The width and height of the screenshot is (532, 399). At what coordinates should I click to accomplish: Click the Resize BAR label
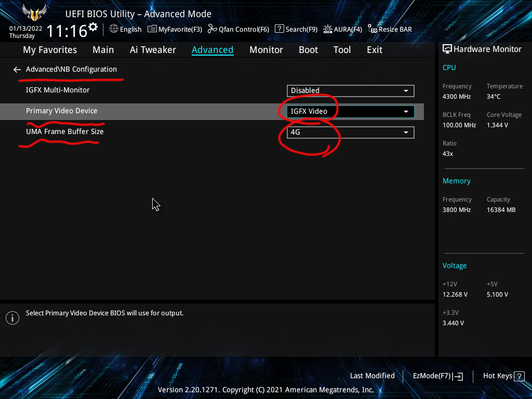click(395, 30)
